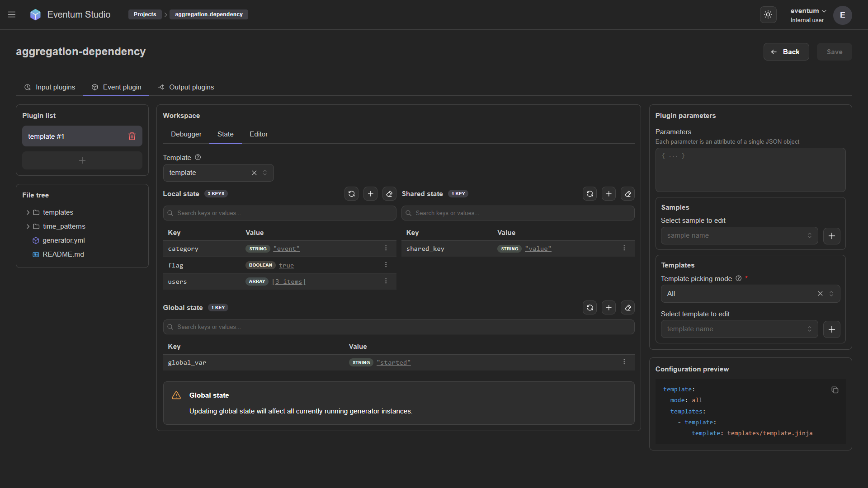Toggle the light/dark theme sun button
The width and height of the screenshot is (868, 488).
(x=768, y=14)
